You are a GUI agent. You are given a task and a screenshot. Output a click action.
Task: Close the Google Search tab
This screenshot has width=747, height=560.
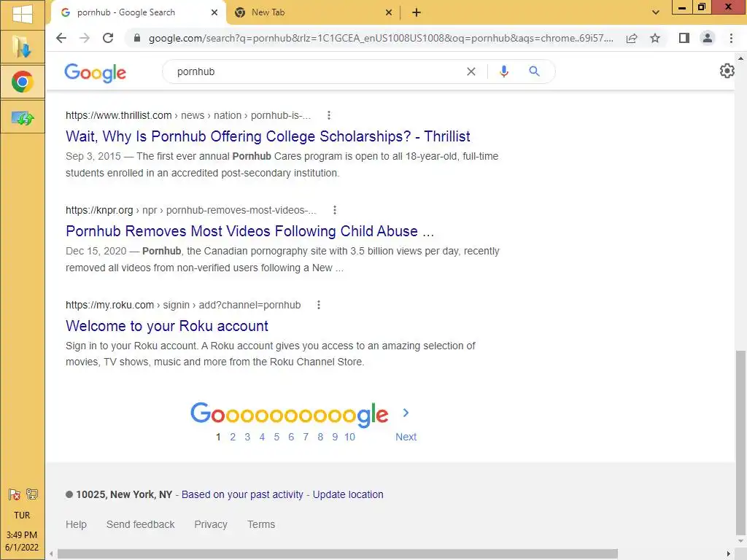point(214,12)
